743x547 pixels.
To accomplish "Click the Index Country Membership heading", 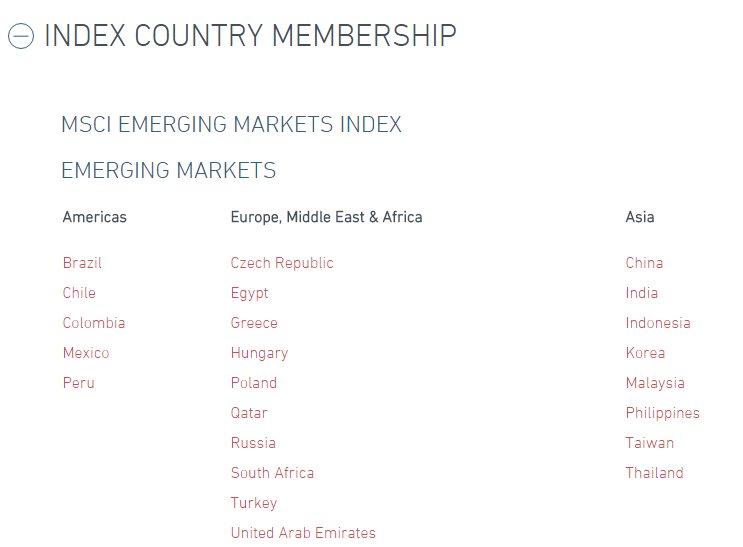I will pos(250,36).
